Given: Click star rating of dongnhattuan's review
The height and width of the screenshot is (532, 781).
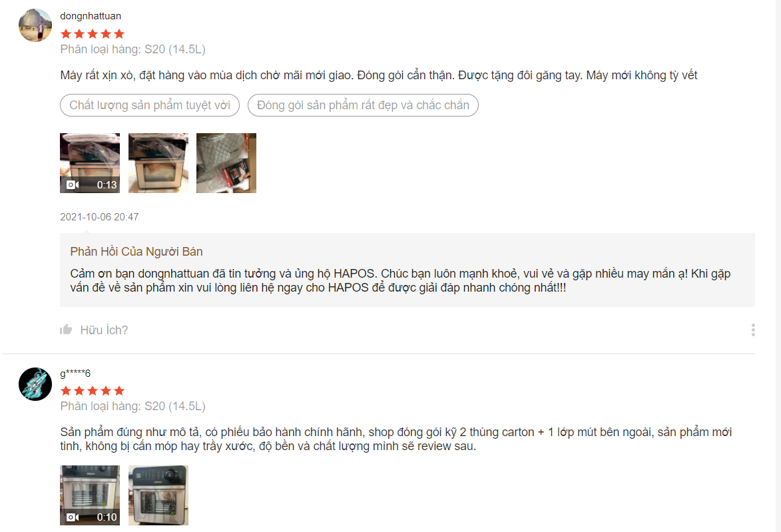Looking at the screenshot, I should [x=92, y=34].
